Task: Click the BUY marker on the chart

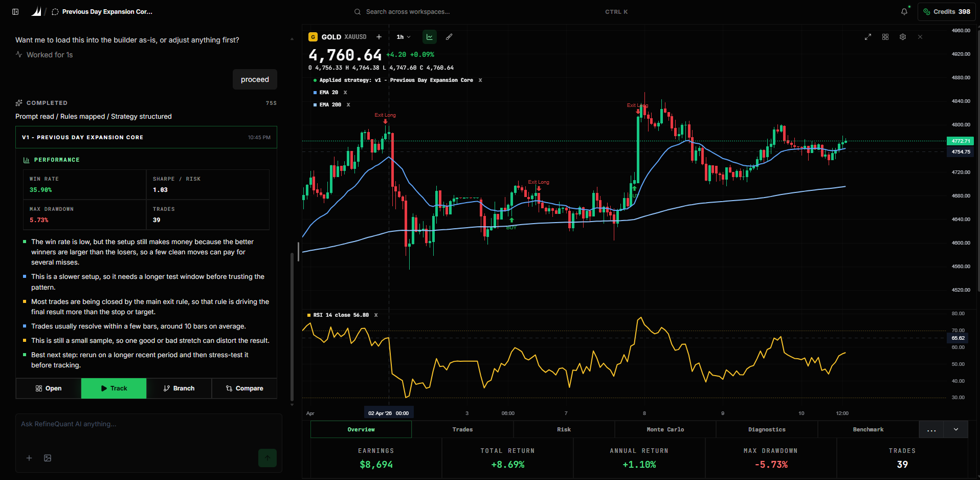Action: [511, 224]
